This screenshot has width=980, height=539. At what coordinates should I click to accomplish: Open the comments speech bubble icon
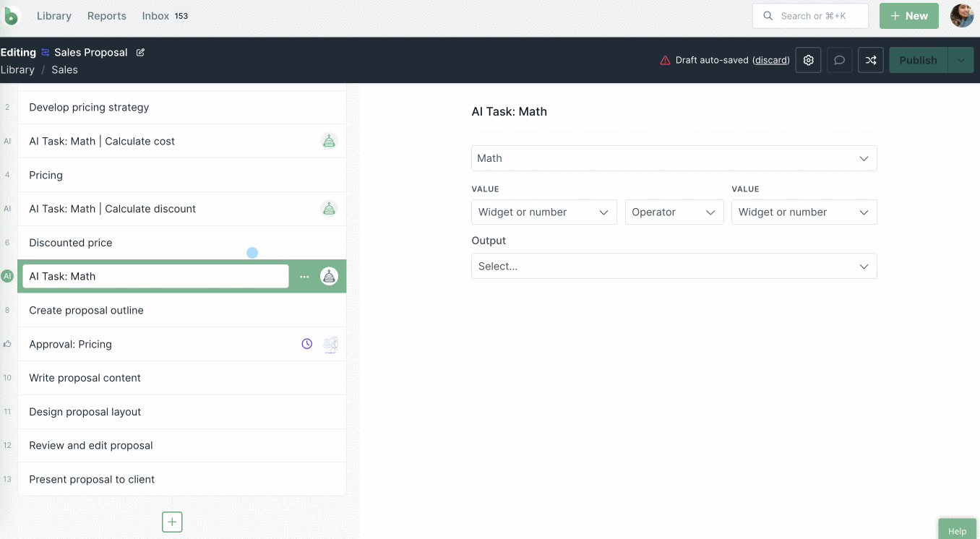839,61
